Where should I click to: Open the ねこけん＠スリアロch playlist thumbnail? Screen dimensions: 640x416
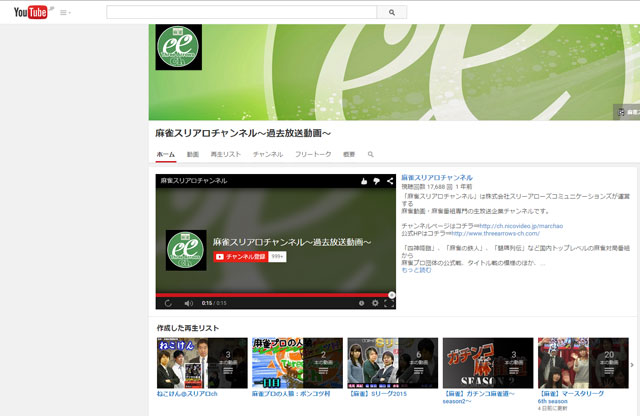click(x=201, y=362)
